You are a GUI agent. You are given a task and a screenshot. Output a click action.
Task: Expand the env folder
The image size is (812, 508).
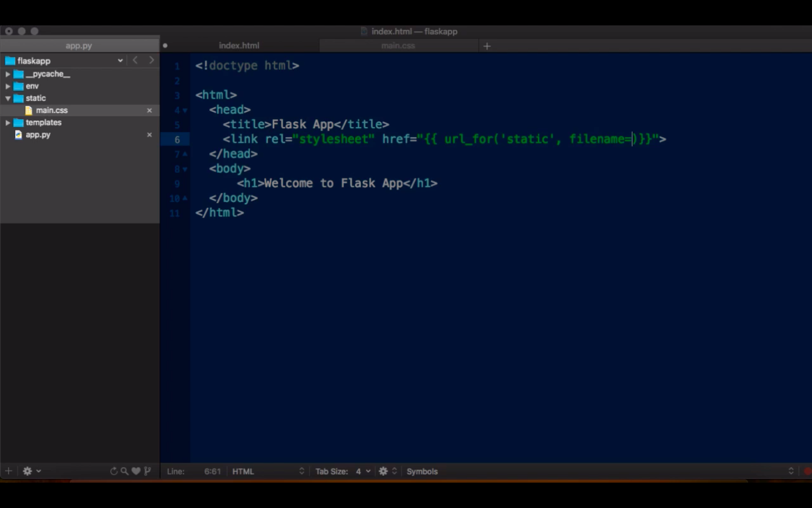(x=8, y=86)
